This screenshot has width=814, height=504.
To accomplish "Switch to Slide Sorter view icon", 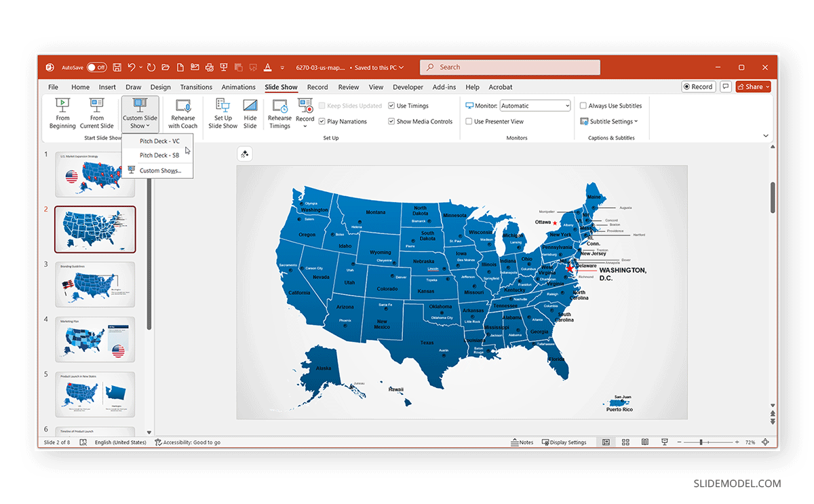I will click(625, 442).
